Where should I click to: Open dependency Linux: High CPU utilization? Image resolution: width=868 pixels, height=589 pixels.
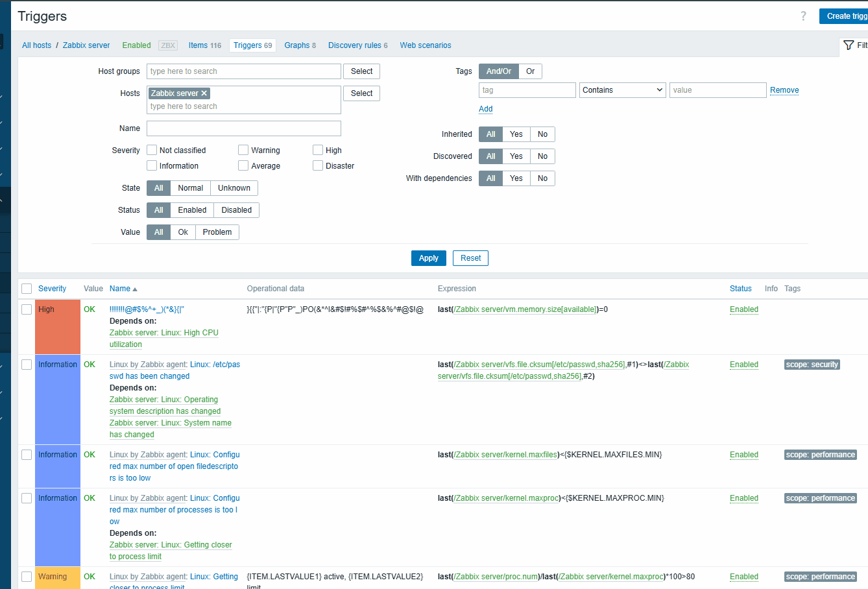[x=164, y=339]
